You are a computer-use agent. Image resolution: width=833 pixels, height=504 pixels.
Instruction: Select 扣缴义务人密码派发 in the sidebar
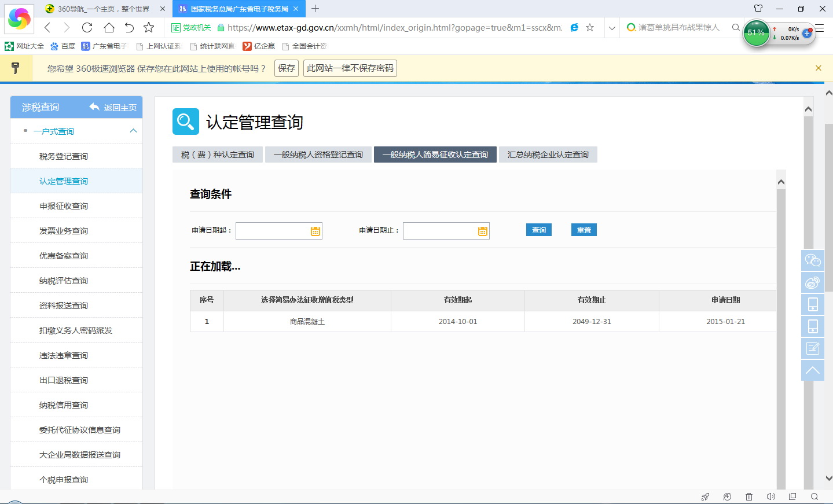[x=76, y=330]
